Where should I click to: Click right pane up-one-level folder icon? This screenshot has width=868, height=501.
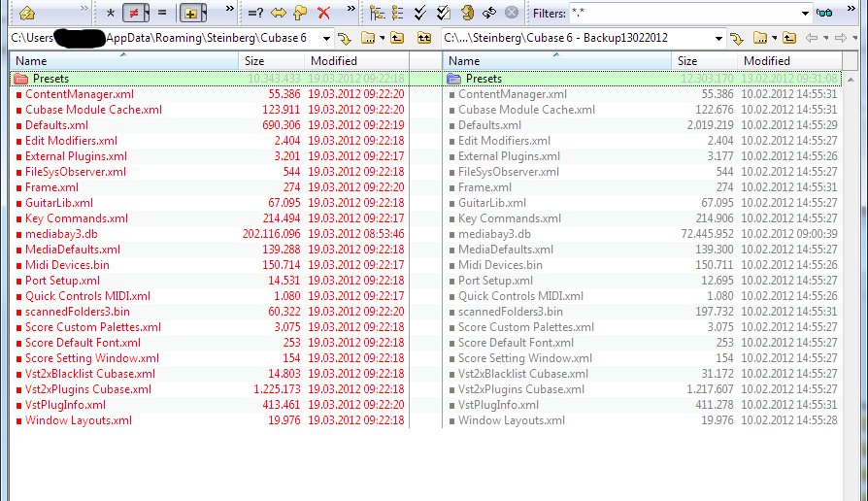pyautogui.click(x=789, y=38)
